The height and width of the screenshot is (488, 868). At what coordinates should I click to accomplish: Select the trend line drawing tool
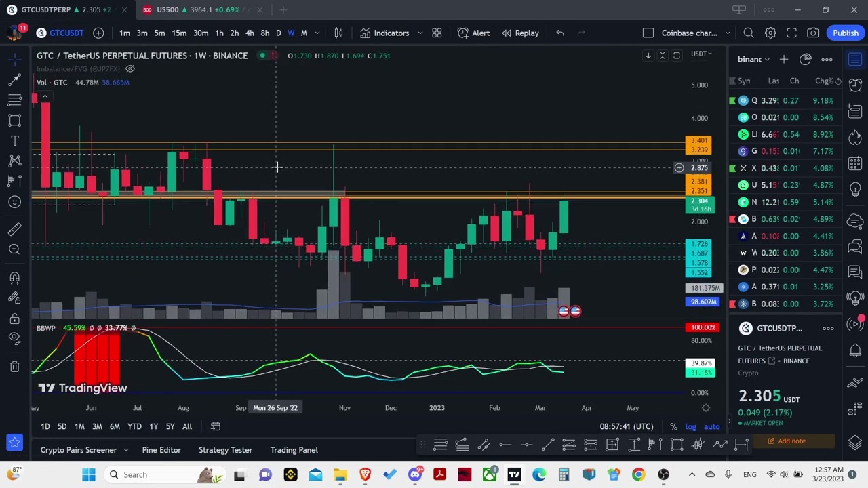pos(14,80)
